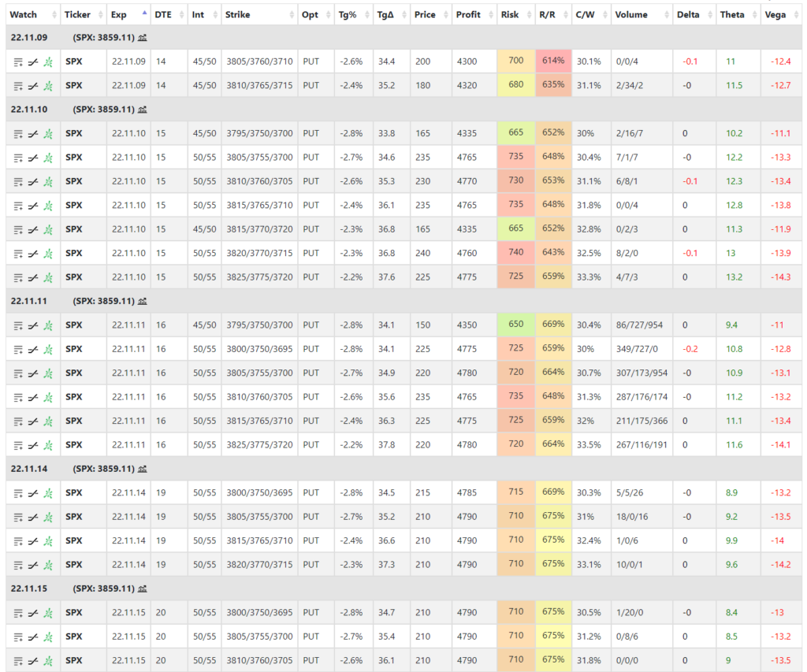Add 22.11.09 3805/3760/3710 row to watchlist
Screen dimensions: 807x672
(x=18, y=62)
